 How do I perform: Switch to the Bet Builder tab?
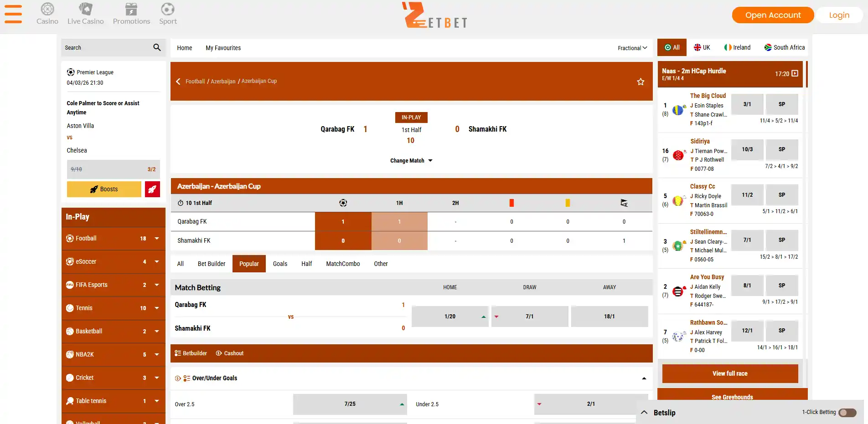(x=212, y=264)
